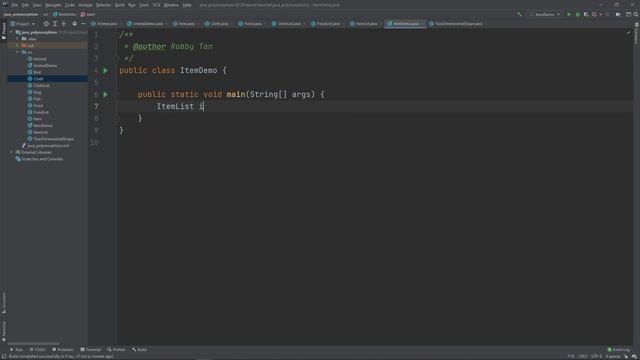Screen dimensions: 640x360
Task: Open the View menu
Action: tap(37, 5)
